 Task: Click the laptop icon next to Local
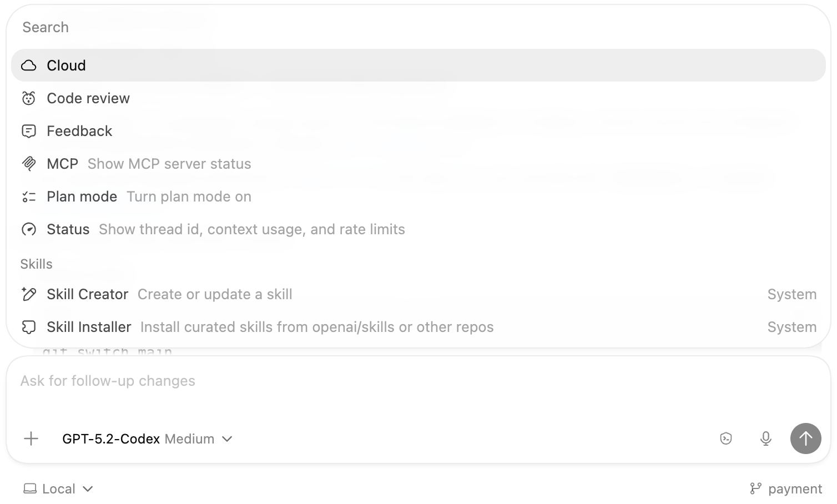point(31,488)
